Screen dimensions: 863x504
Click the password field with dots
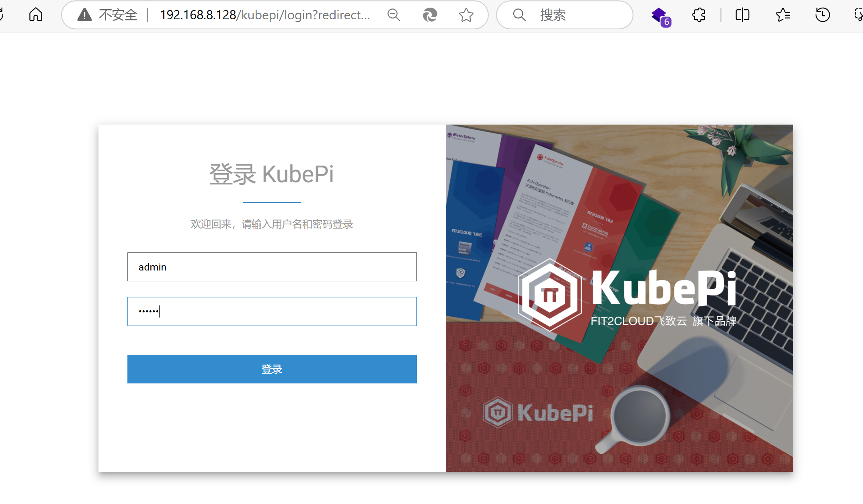point(272,311)
